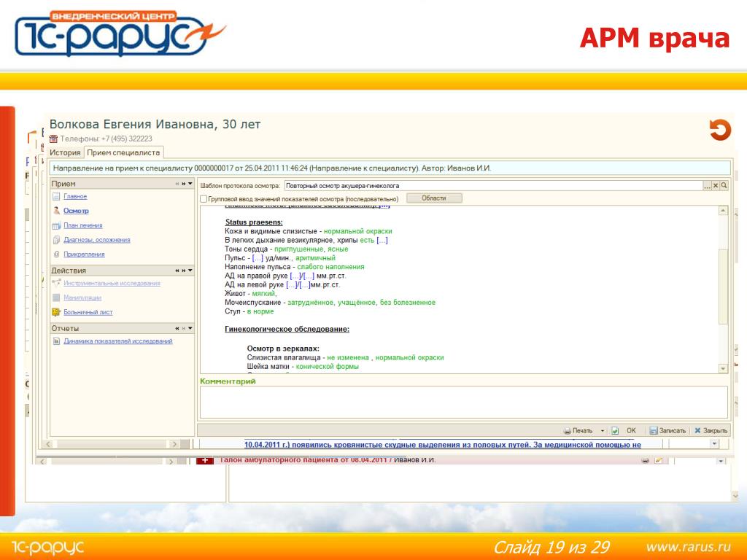
Task: Click the printer icon in Талон амбулаторного row
Action: 645,461
